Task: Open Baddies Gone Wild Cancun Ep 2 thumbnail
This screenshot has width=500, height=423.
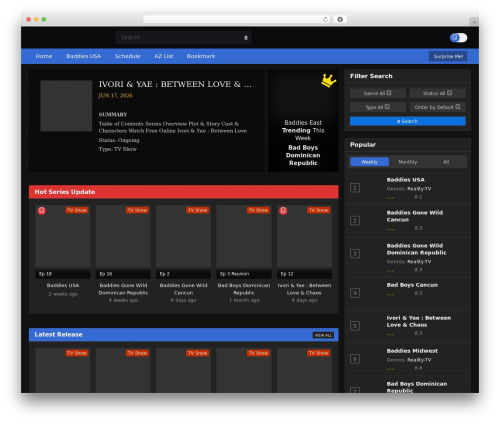Action: click(x=183, y=242)
